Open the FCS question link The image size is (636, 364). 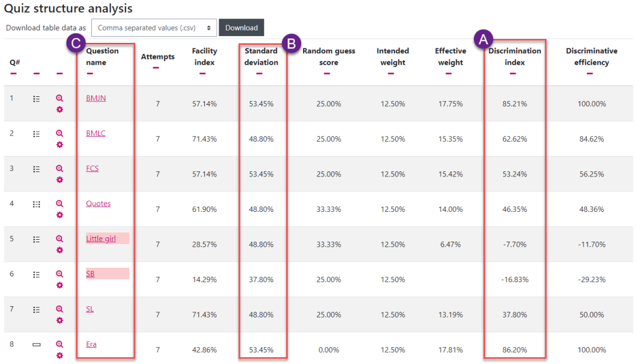coord(92,168)
